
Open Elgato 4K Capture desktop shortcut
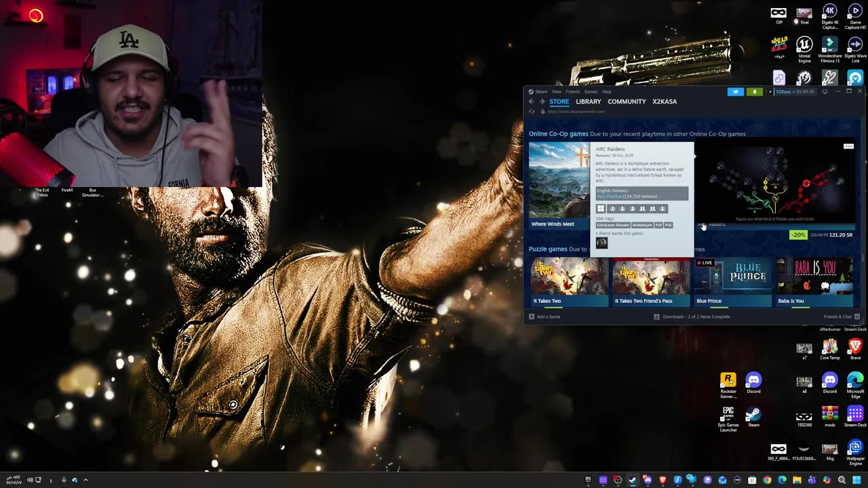[829, 18]
